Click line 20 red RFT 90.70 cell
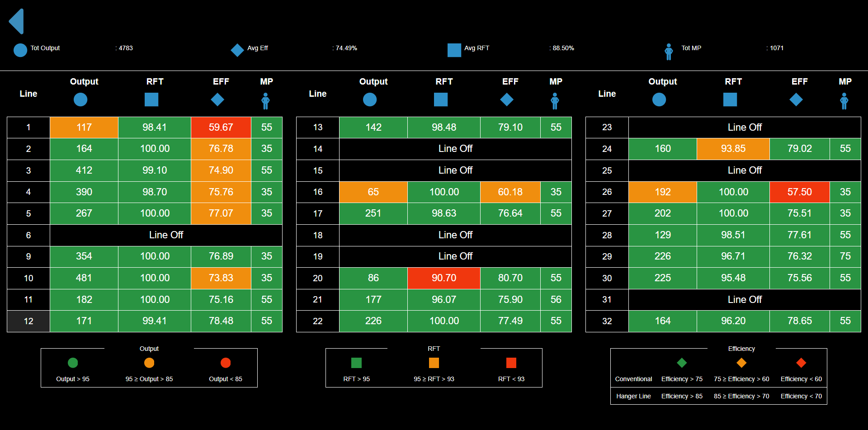868x430 pixels. 443,278
